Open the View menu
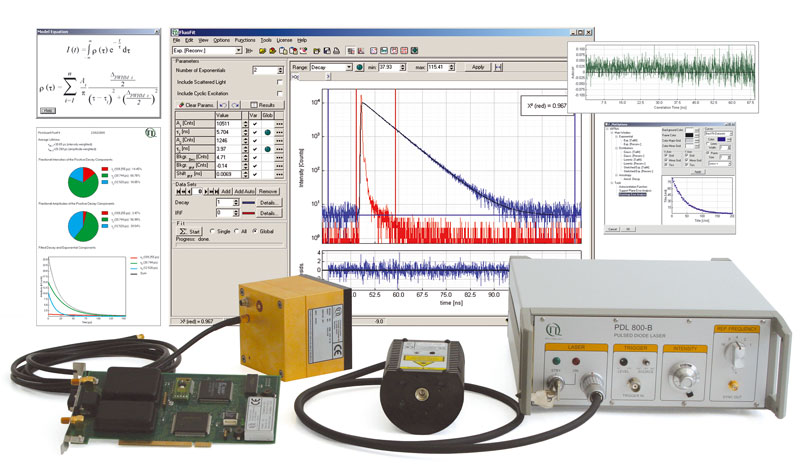800x465 pixels. point(204,40)
